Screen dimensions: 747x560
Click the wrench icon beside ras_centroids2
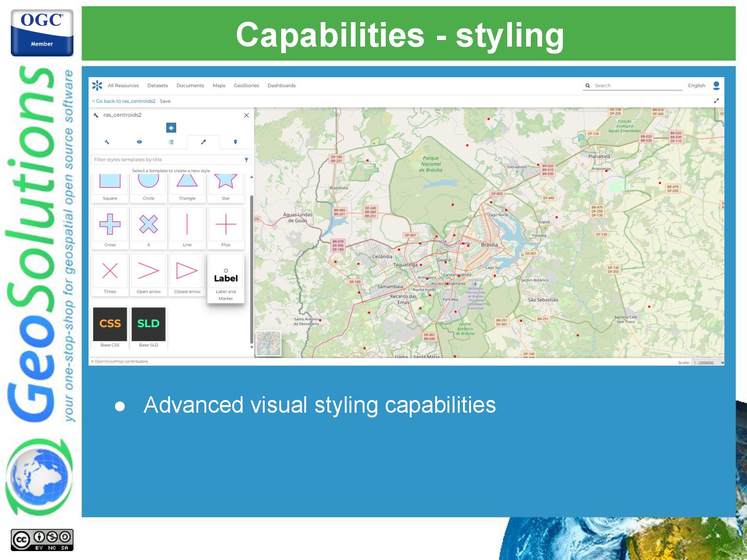96,115
